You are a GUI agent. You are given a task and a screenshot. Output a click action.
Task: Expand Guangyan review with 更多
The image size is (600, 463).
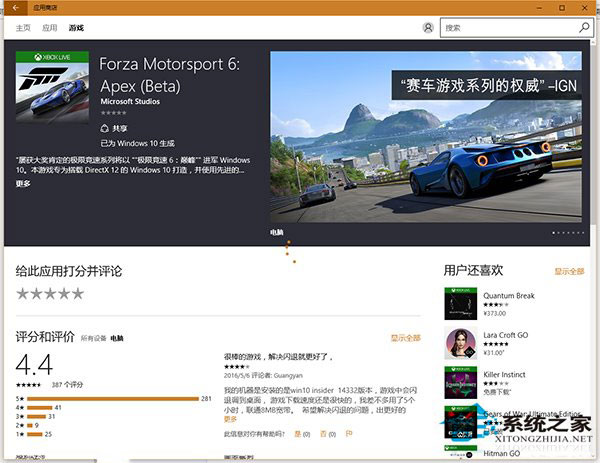[230, 419]
